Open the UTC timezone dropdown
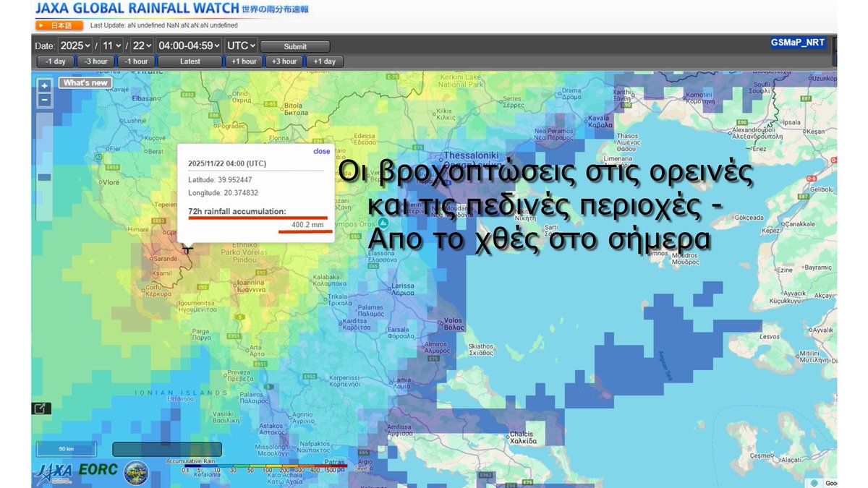 point(240,45)
